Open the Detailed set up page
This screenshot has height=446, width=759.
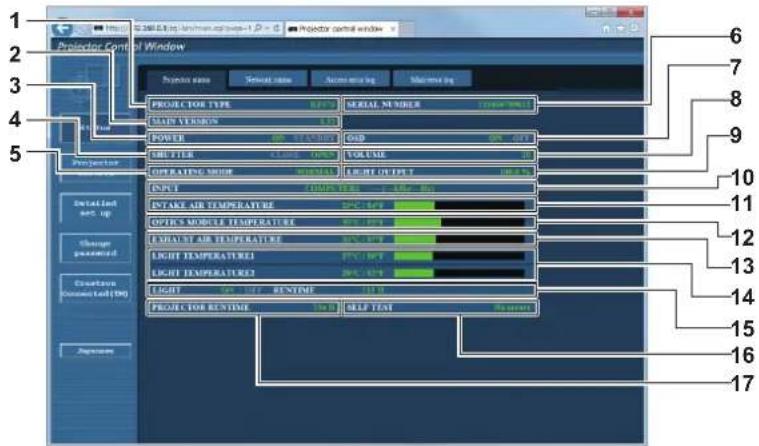[x=95, y=208]
